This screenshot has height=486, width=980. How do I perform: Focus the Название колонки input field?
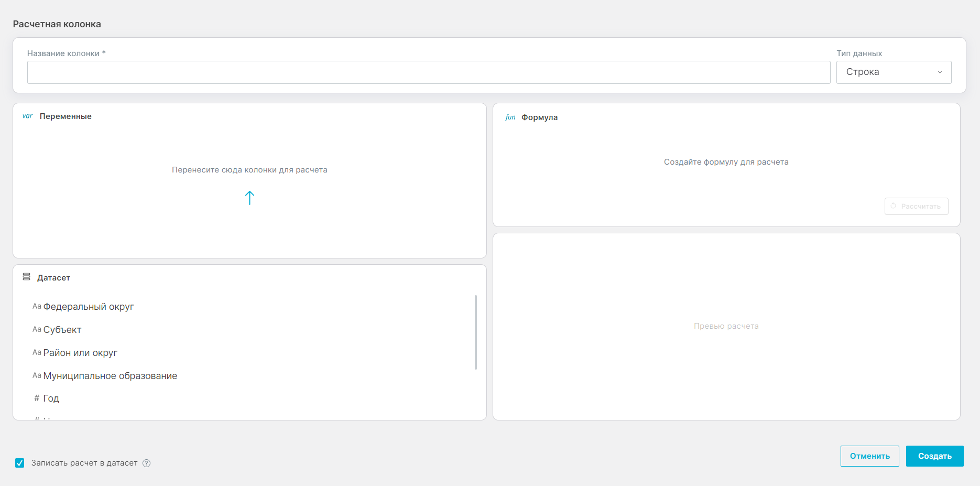[428, 72]
